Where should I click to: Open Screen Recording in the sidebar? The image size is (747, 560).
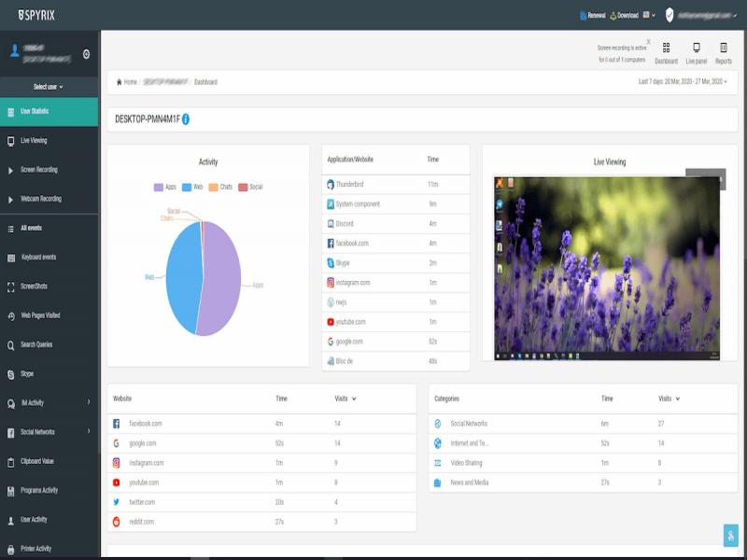[x=39, y=170]
